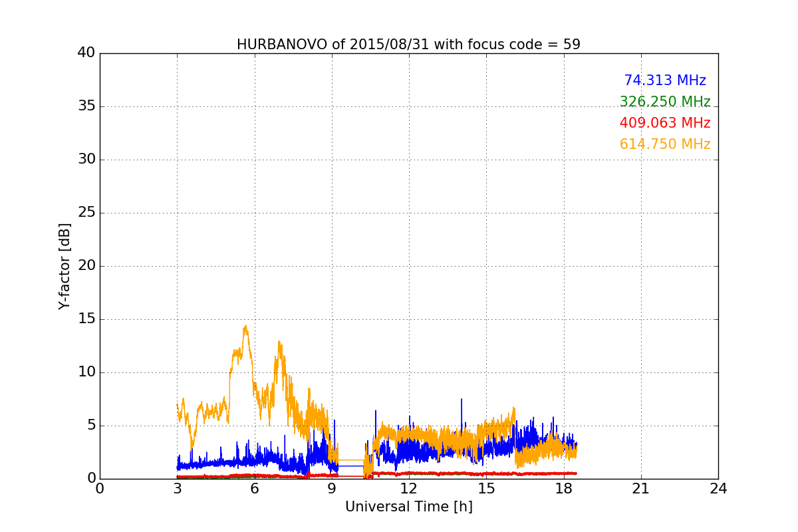Click x-axis tick label 12
The image size is (798, 532).
point(409,488)
